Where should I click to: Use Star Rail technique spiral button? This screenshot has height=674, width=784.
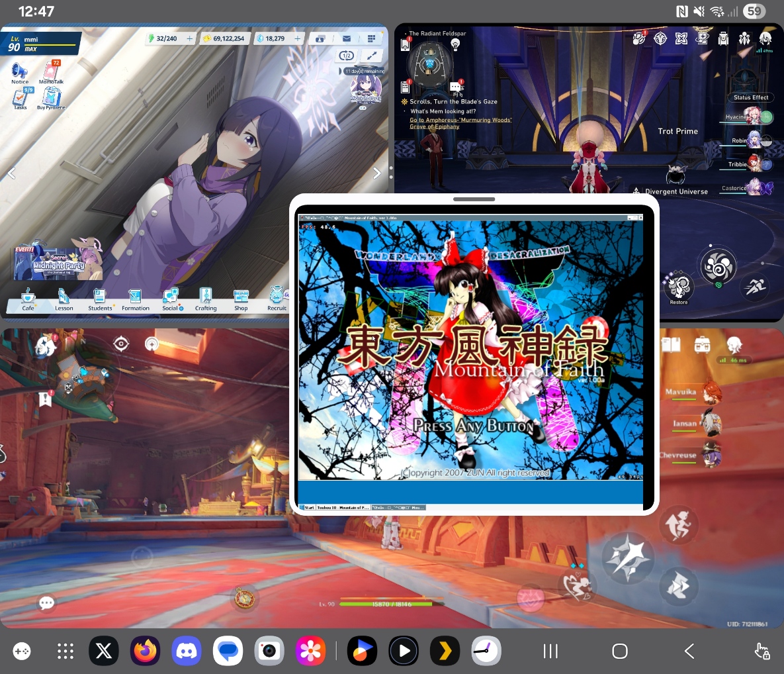718,267
